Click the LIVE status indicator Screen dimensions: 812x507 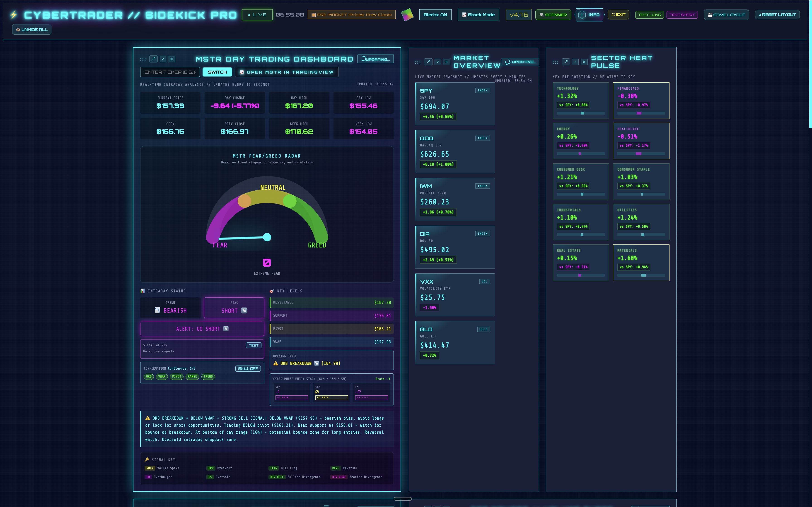point(257,15)
